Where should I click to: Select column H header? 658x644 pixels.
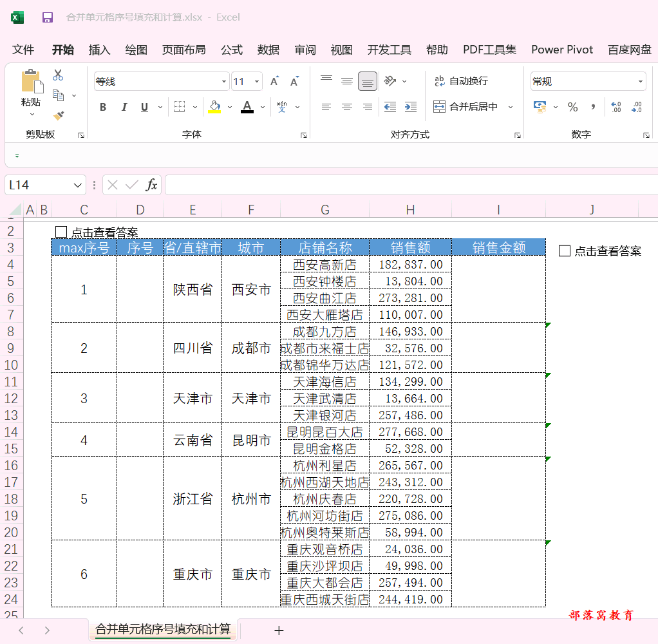click(x=410, y=209)
